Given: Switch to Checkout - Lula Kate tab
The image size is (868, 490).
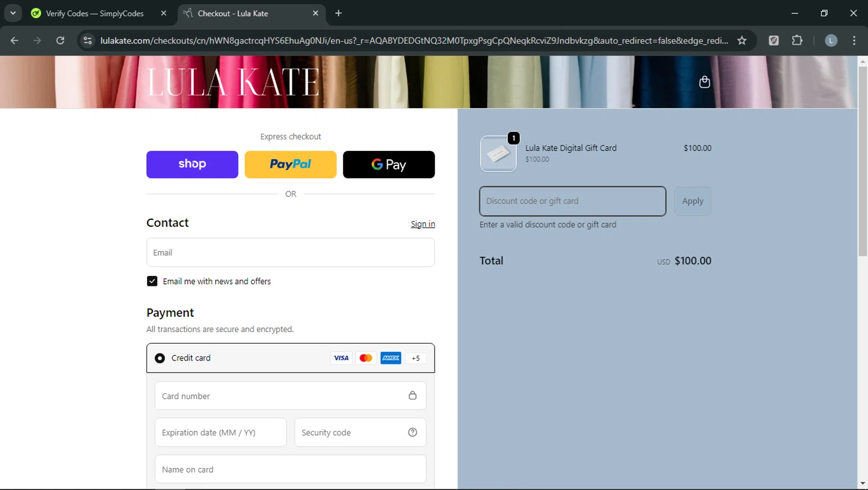Looking at the screenshot, I should click(x=251, y=13).
